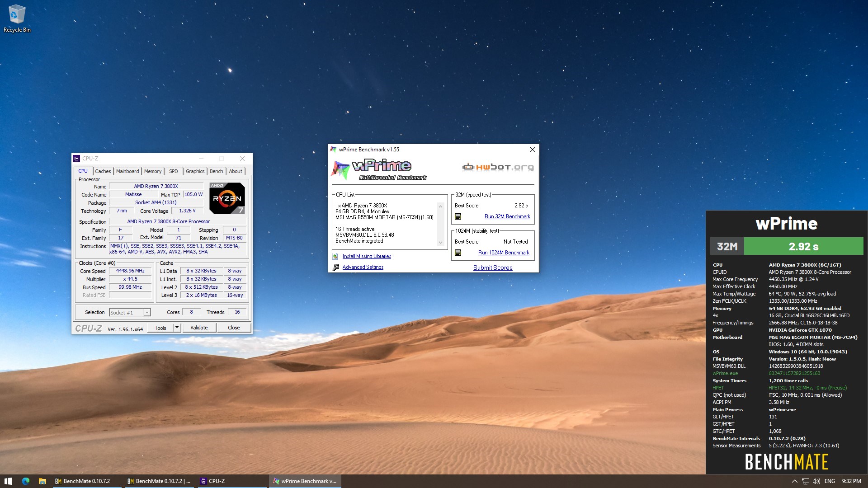Switch to the Graphics tab in CPU-Z

pos(195,171)
